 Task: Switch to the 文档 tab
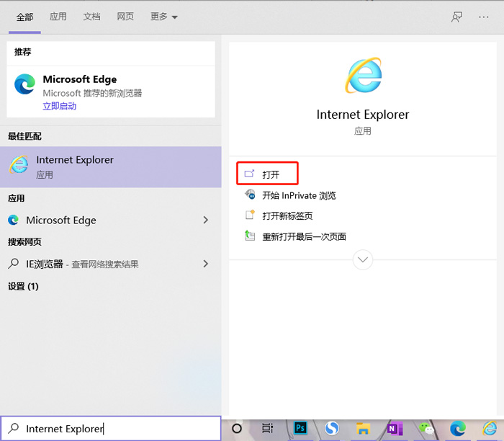(91, 17)
